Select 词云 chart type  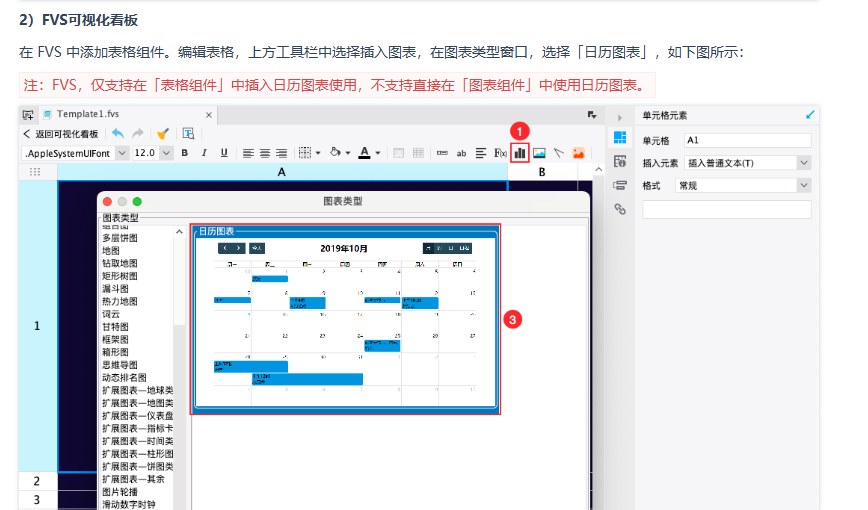111,315
